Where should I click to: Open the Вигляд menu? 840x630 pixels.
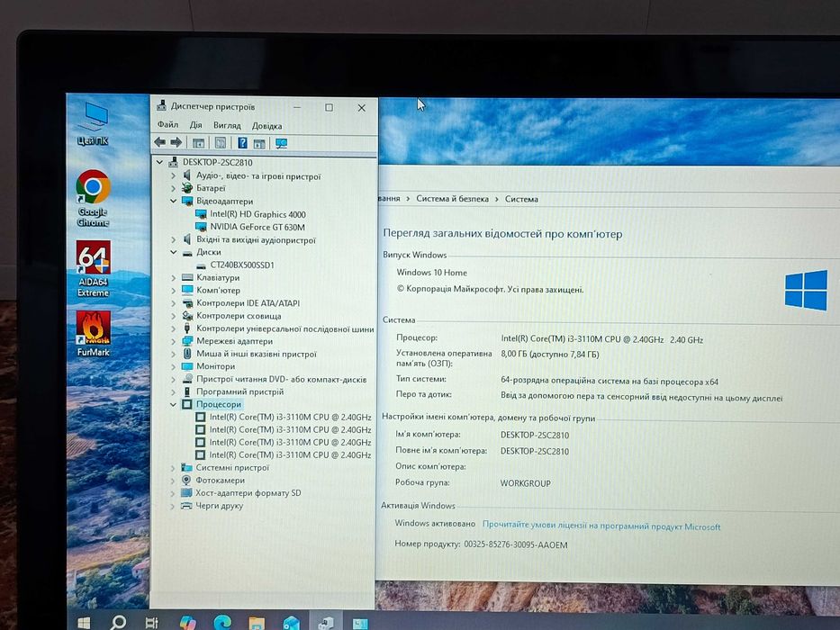tap(227, 125)
